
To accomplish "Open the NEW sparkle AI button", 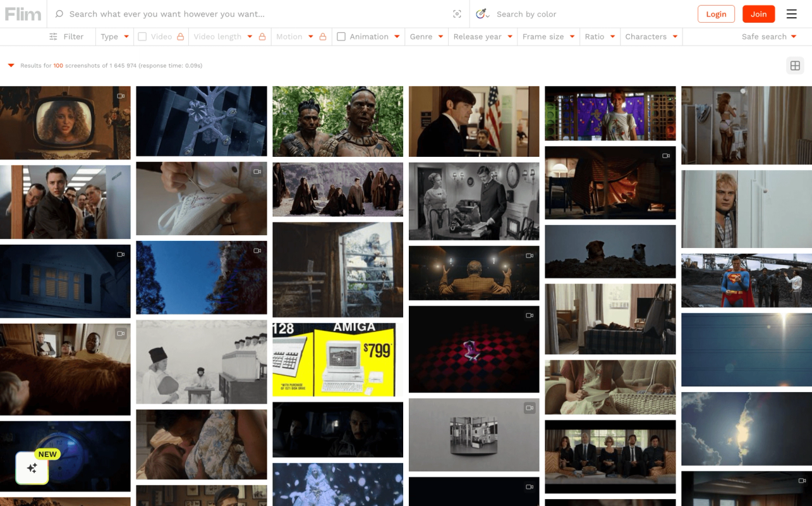I will pos(32,468).
